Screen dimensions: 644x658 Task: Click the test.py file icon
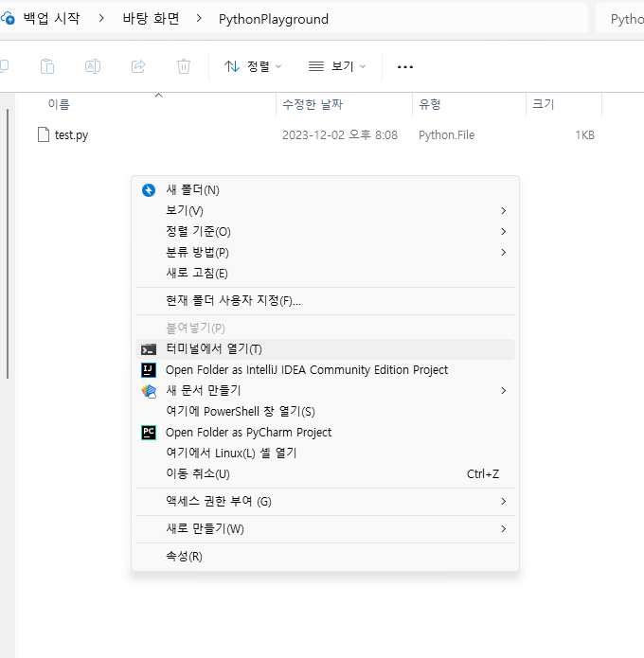pyautogui.click(x=44, y=134)
